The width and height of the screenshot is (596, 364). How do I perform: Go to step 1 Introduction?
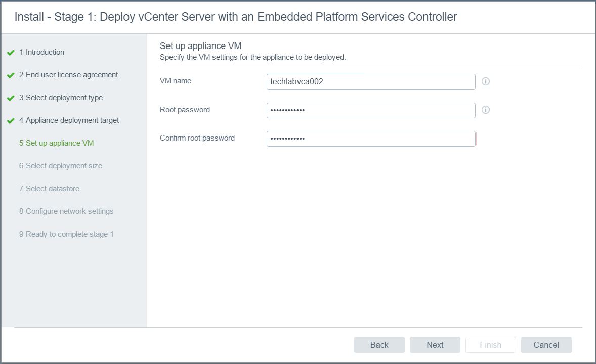pyautogui.click(x=42, y=52)
